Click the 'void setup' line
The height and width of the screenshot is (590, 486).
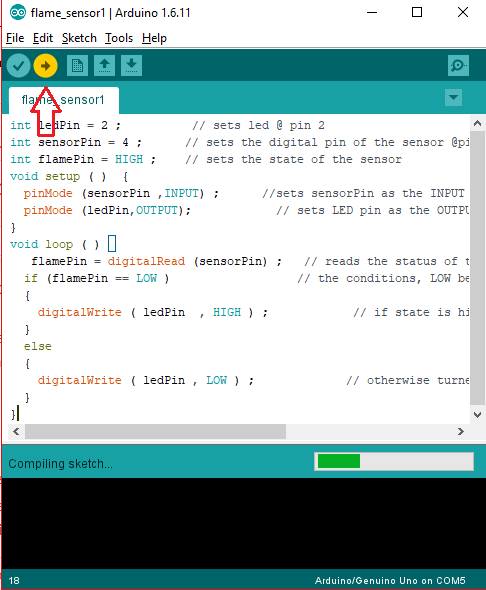69,176
